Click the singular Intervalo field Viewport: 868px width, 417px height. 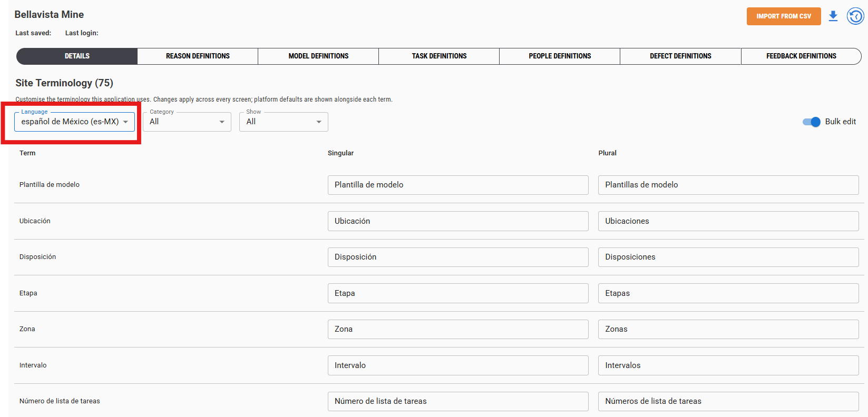458,365
